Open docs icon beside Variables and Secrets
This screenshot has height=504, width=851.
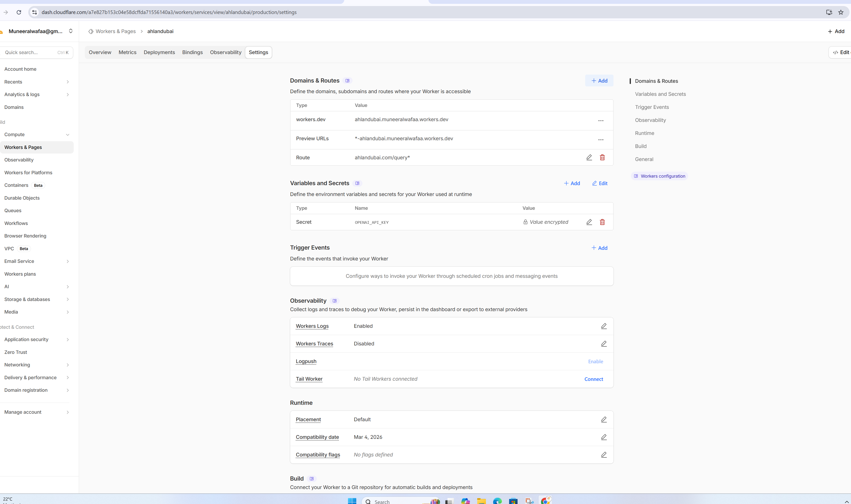(357, 183)
